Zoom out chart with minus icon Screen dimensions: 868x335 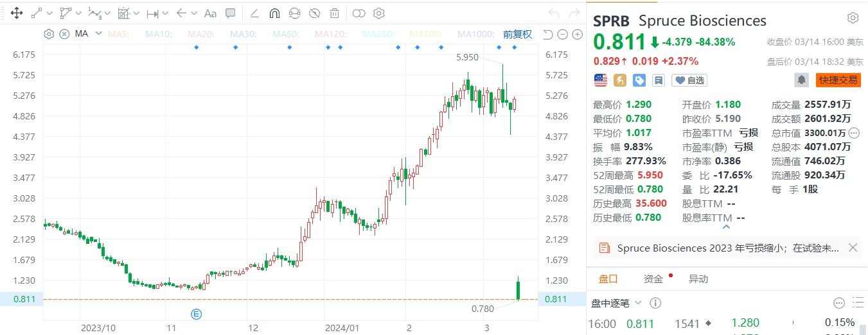click(562, 35)
